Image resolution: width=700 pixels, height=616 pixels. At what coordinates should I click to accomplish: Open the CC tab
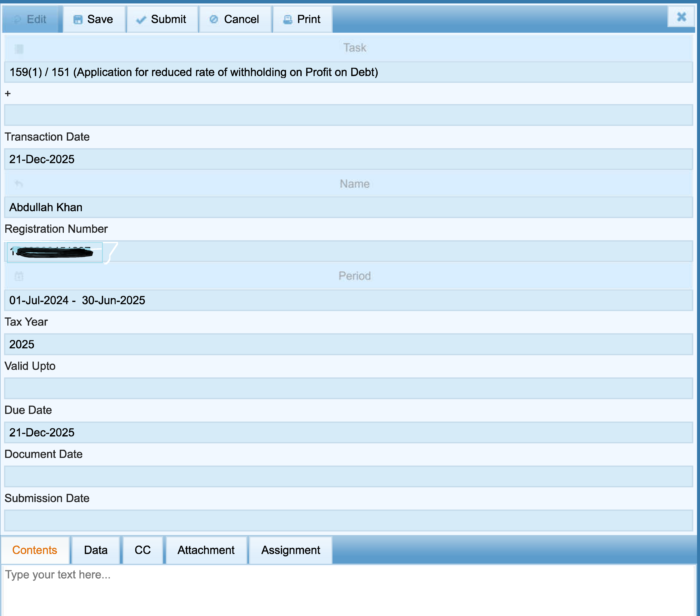(x=143, y=550)
